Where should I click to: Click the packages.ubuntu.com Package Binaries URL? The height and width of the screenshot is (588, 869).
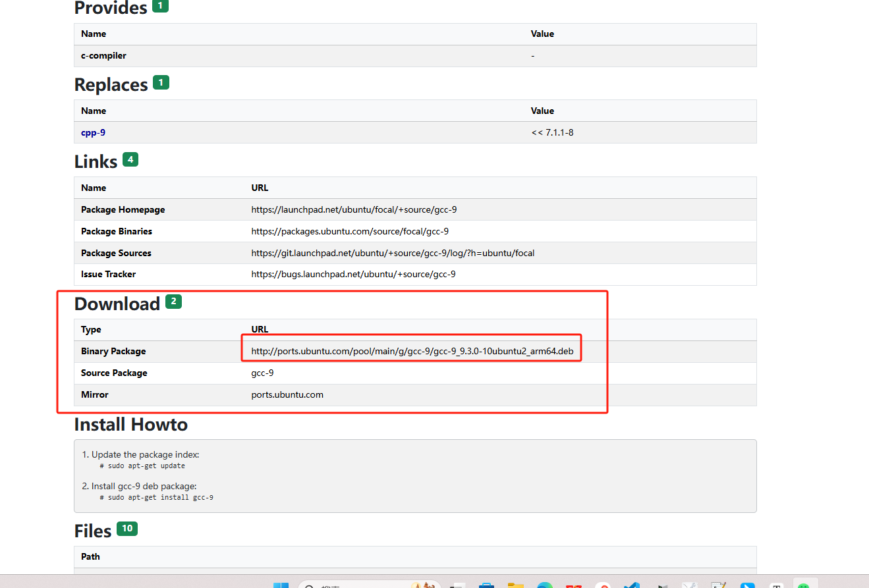[350, 232]
